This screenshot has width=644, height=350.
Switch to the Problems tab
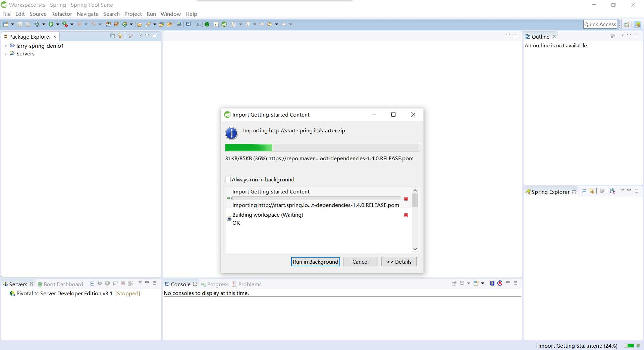pos(247,284)
